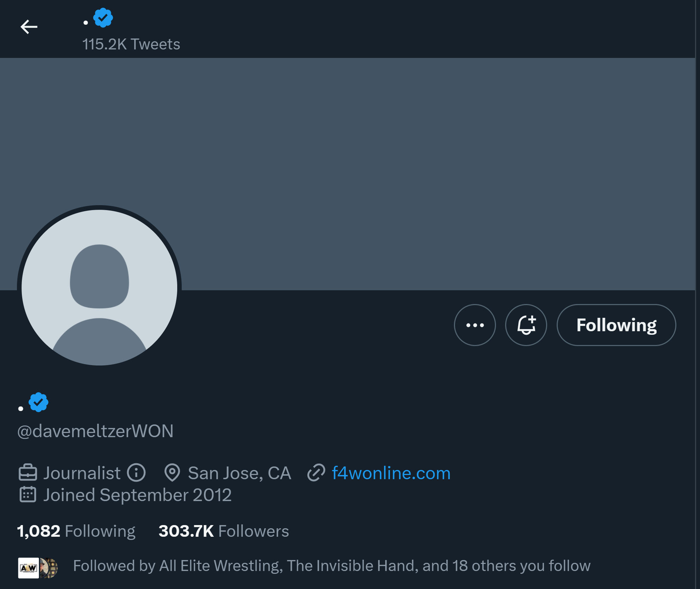
Task: Click the @davemeltzerWON handle
Action: (95, 431)
